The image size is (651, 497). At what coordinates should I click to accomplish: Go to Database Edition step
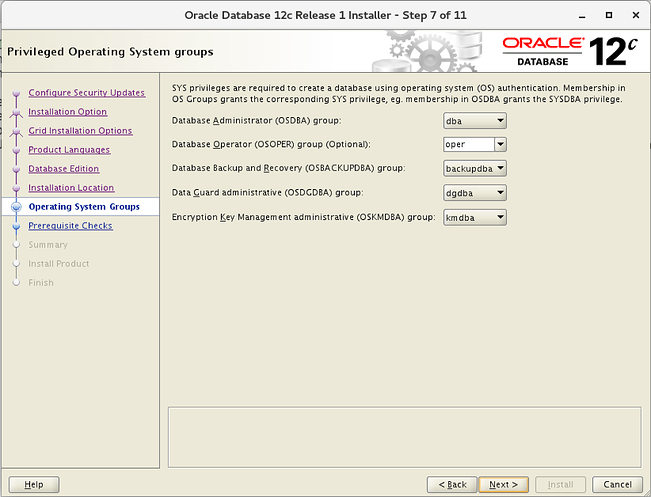click(x=64, y=169)
